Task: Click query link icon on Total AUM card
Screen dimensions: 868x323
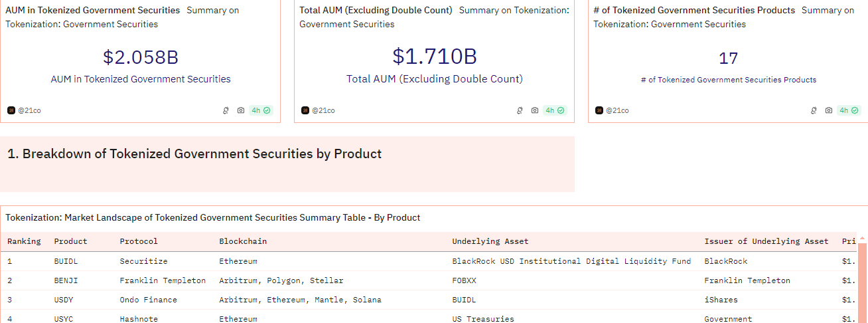Action: [520, 110]
